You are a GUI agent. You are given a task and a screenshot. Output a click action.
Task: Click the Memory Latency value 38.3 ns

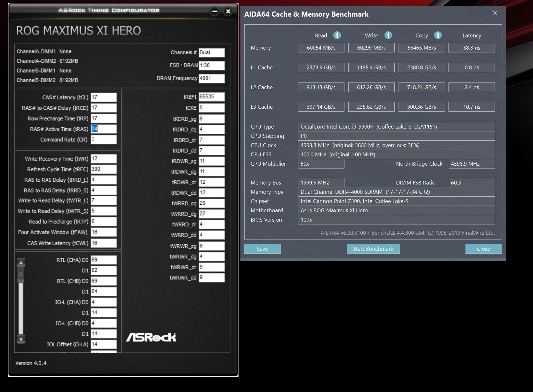point(472,48)
